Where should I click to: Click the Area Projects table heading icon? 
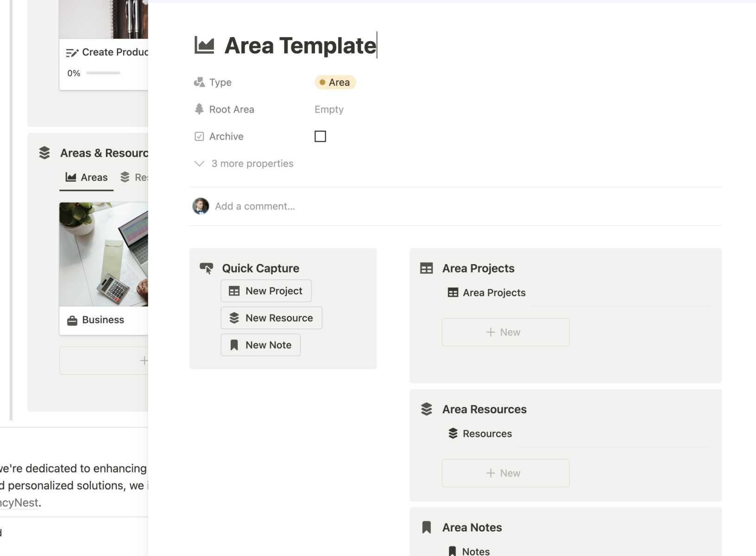pyautogui.click(x=426, y=268)
